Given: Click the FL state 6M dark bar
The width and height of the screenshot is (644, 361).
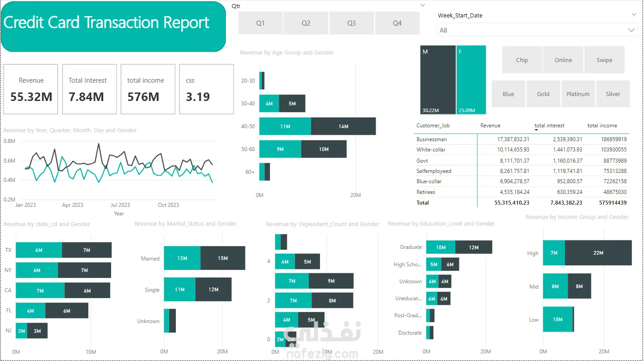Looking at the screenshot, I should 67,311.
